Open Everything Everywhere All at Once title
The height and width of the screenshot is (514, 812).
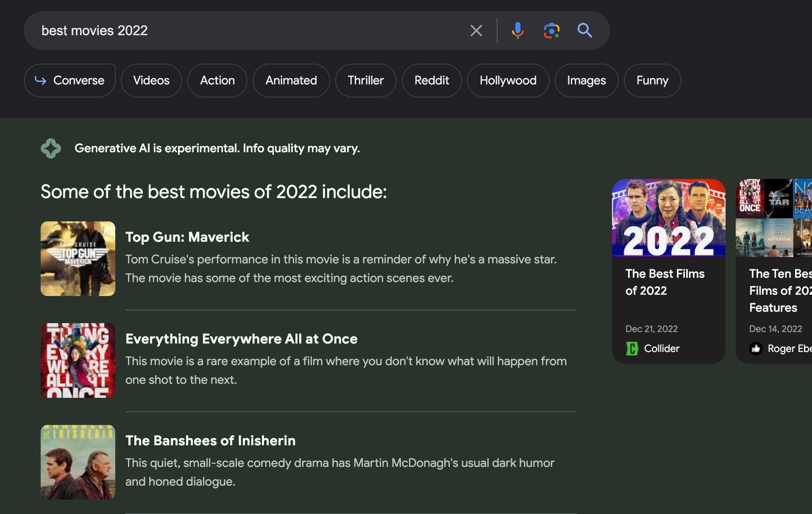tap(242, 339)
